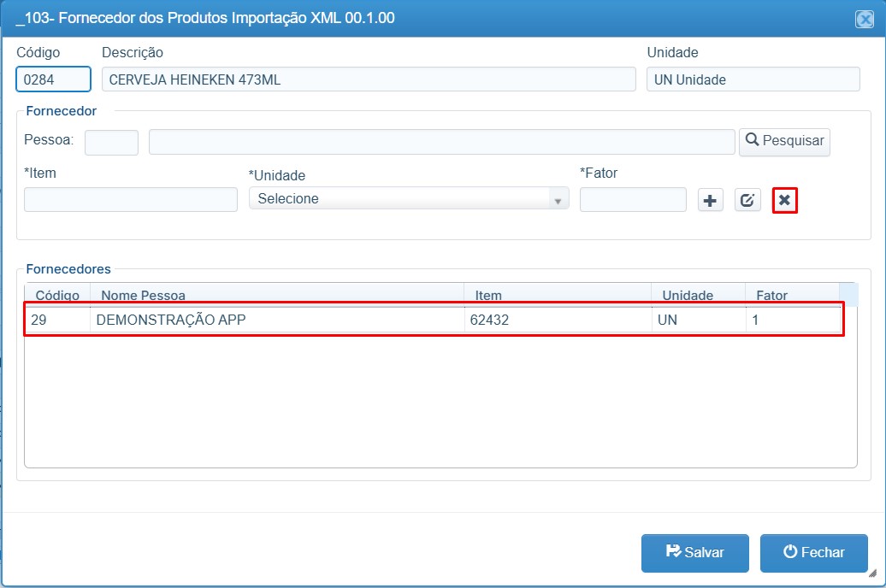Click the Código column header in the table
Screen dimensions: 886x588
[57, 295]
